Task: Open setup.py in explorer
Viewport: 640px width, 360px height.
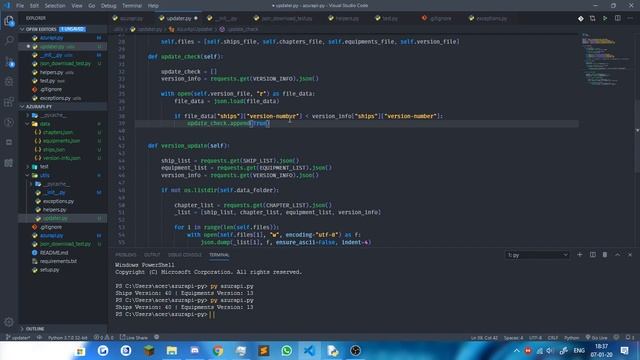Action: tap(63, 270)
